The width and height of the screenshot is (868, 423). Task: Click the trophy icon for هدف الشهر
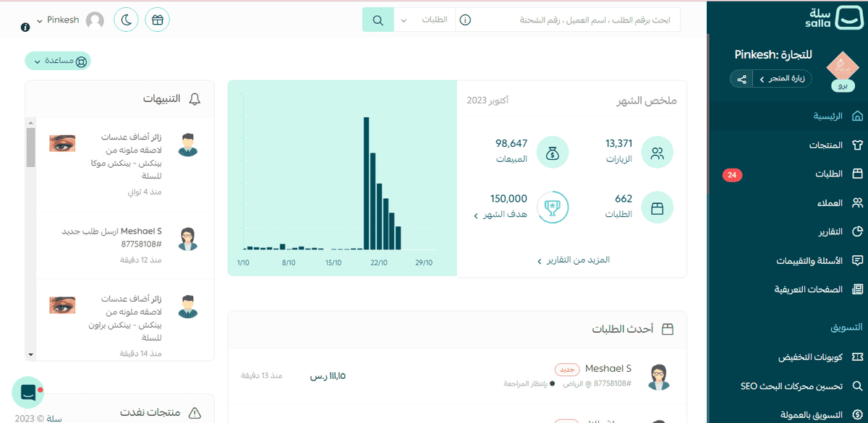click(553, 208)
